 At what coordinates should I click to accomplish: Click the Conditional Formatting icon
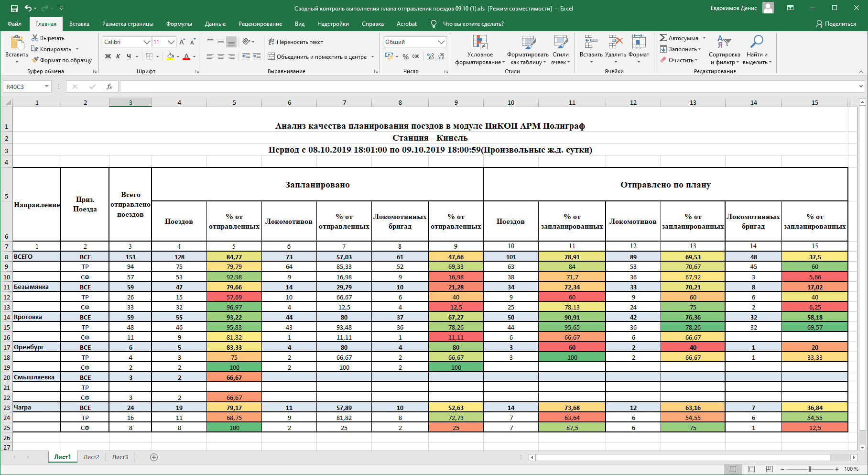coord(479,43)
